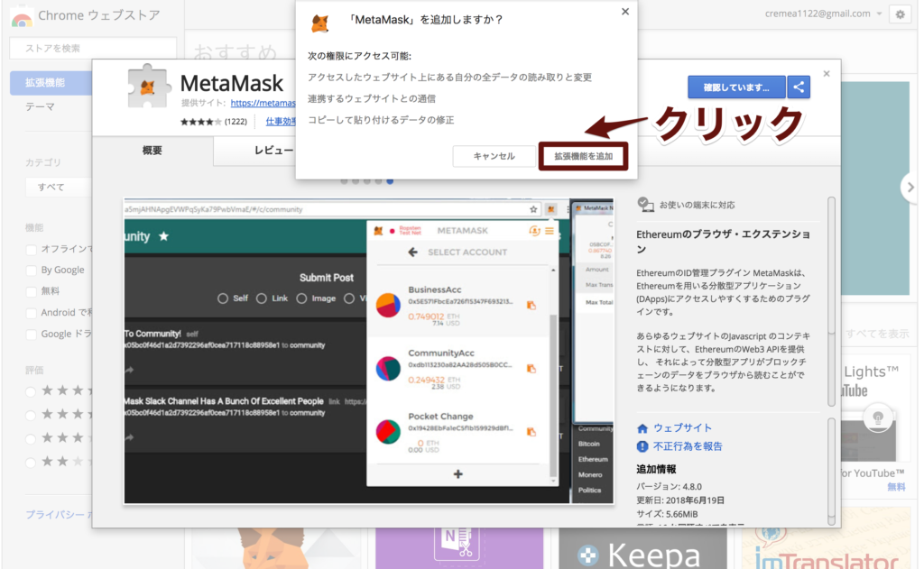This screenshot has width=924, height=569.
Task: Select the second star rating radio option
Action: pyautogui.click(x=31, y=416)
